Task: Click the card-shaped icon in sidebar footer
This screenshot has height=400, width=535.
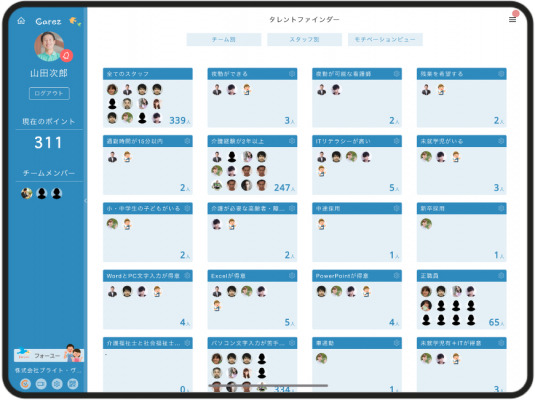Action: 41,384
